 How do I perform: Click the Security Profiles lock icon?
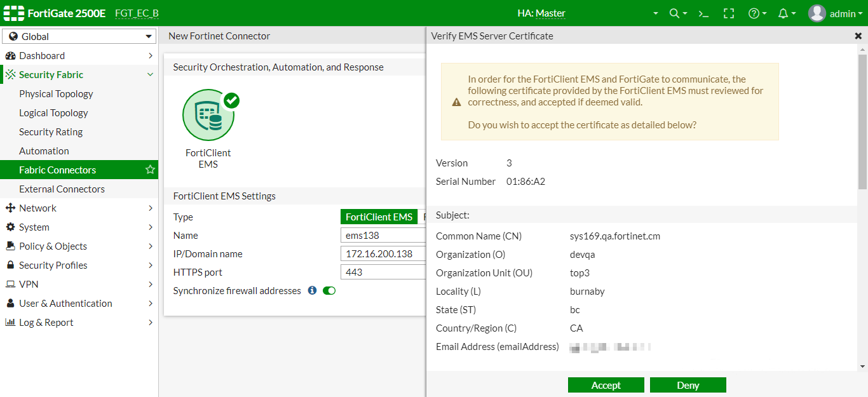pos(10,266)
